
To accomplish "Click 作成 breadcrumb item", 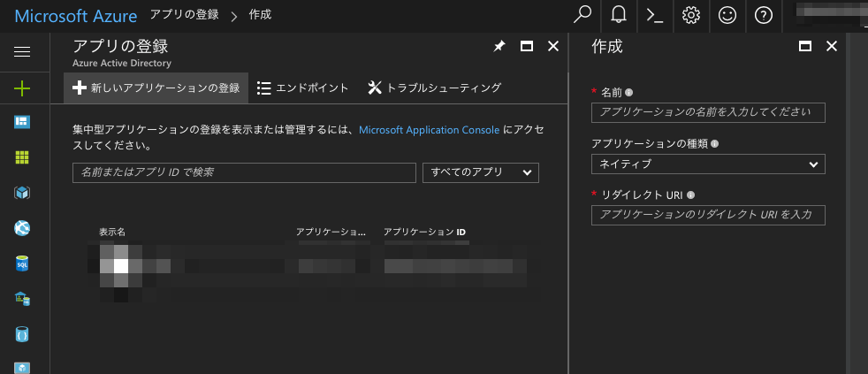I will point(260,15).
